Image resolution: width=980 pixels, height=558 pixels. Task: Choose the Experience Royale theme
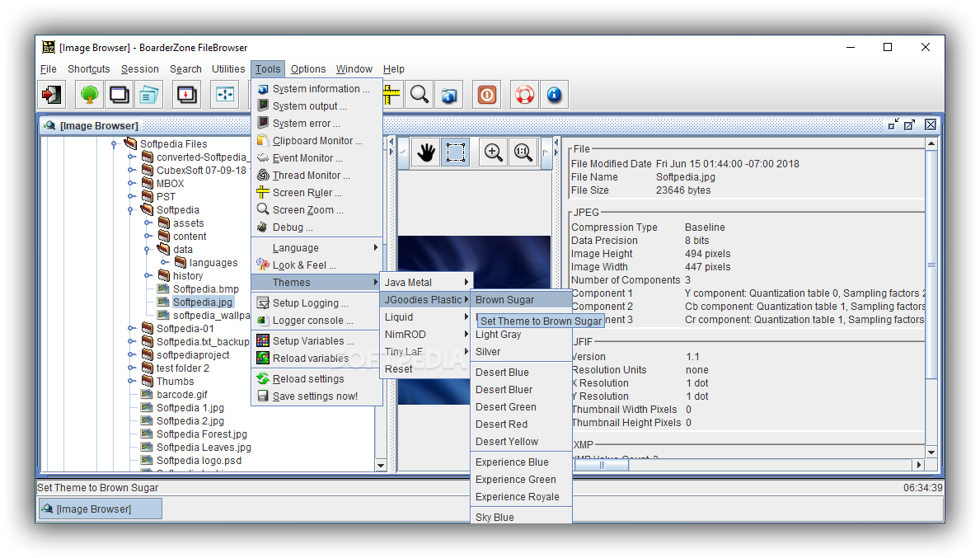pos(521,497)
